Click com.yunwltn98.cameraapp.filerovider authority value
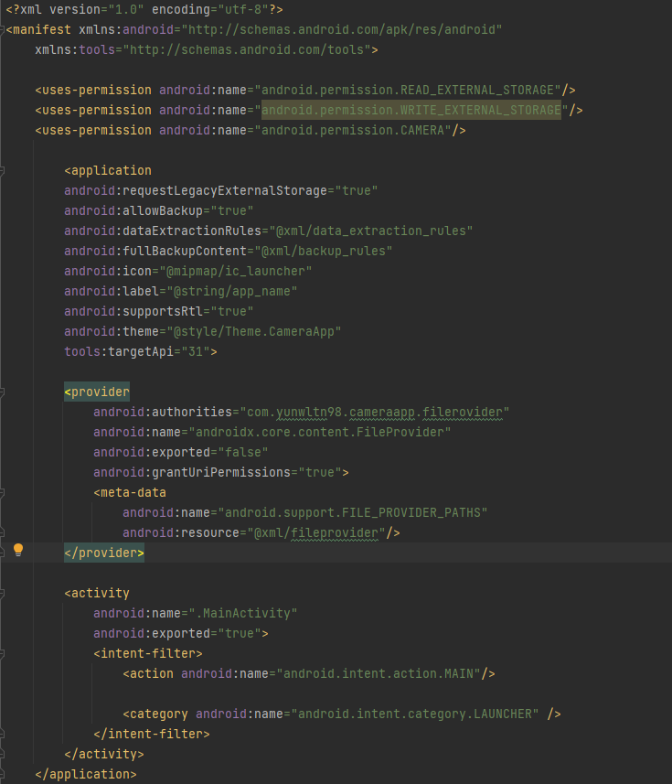 click(375, 412)
